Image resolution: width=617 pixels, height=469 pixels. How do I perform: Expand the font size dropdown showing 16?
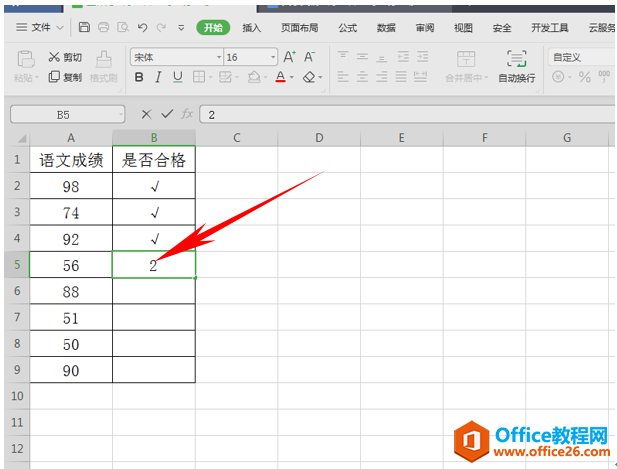tap(272, 57)
